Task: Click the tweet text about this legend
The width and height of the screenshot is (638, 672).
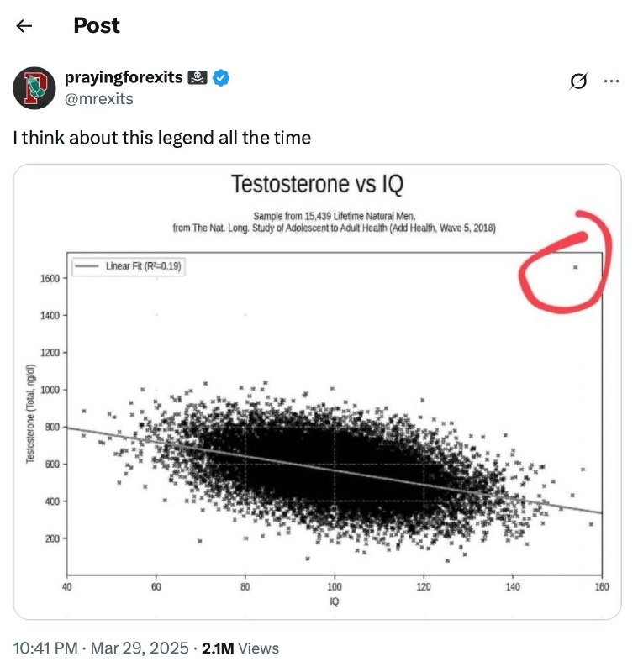Action: pyautogui.click(x=162, y=138)
